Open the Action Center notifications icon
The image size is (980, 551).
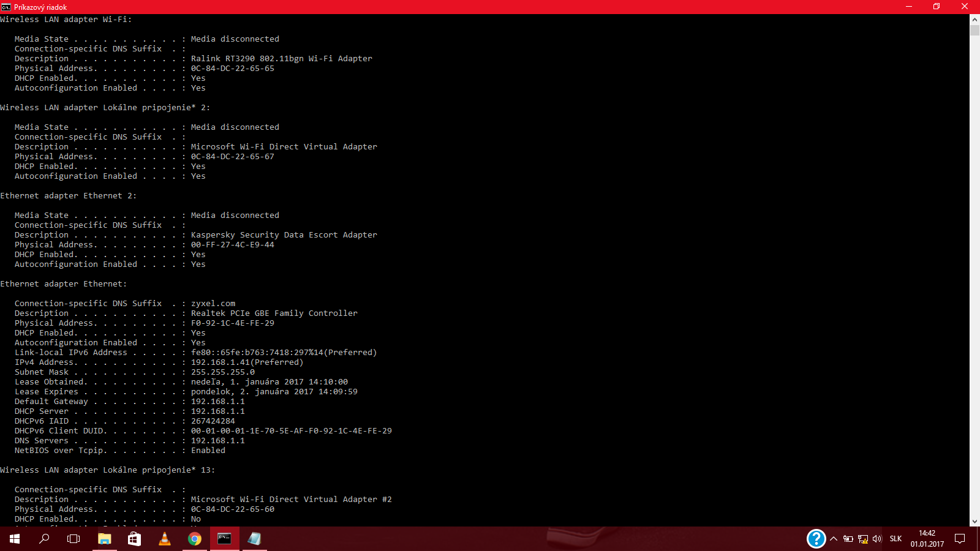click(x=960, y=539)
